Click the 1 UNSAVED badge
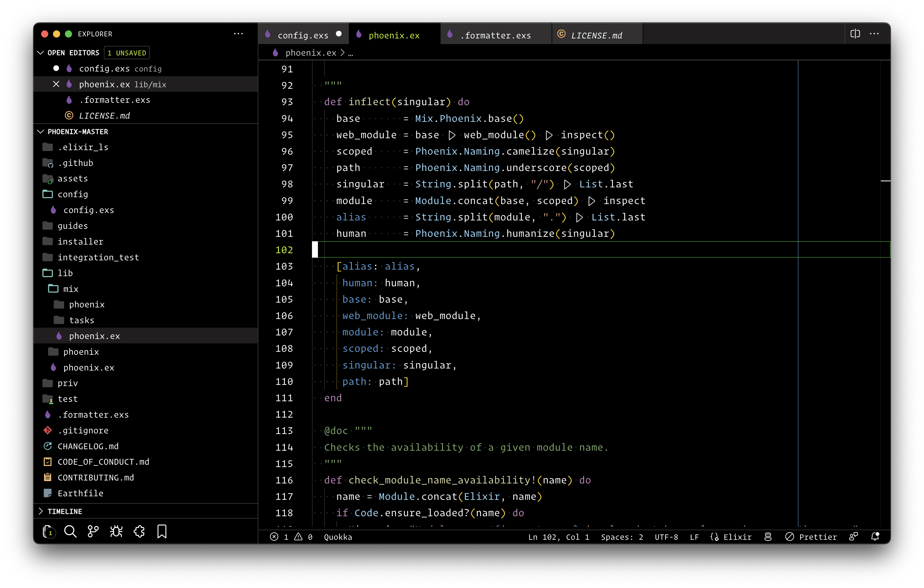 [127, 53]
